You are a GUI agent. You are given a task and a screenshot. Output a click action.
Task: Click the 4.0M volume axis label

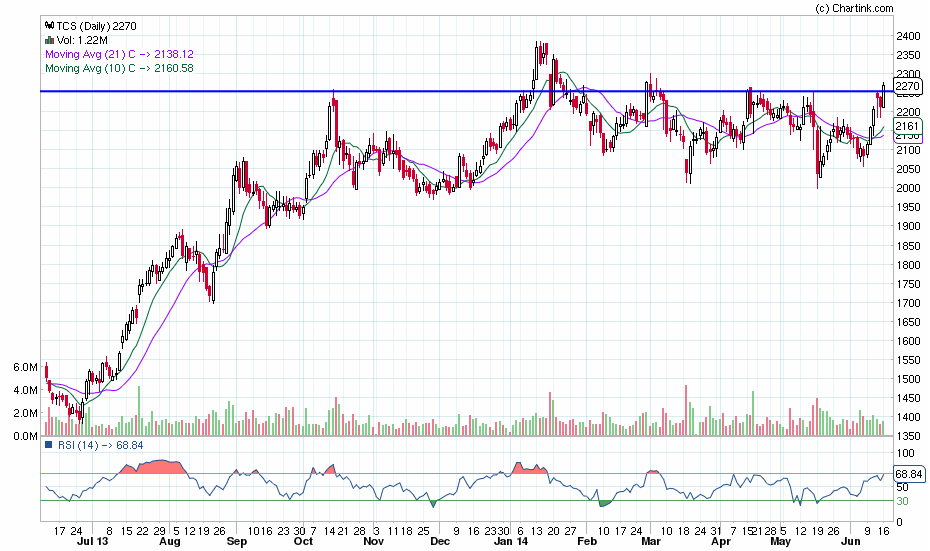[26, 390]
